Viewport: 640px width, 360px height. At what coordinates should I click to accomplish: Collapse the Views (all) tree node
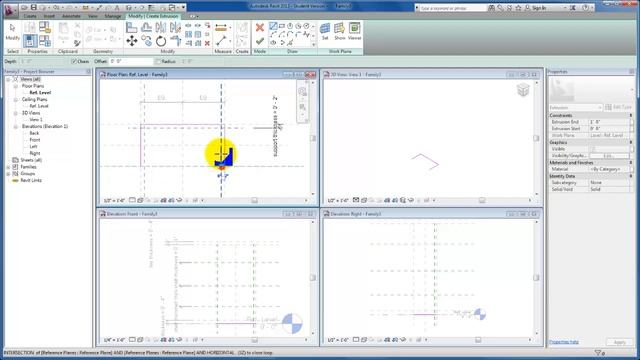pos(8,79)
